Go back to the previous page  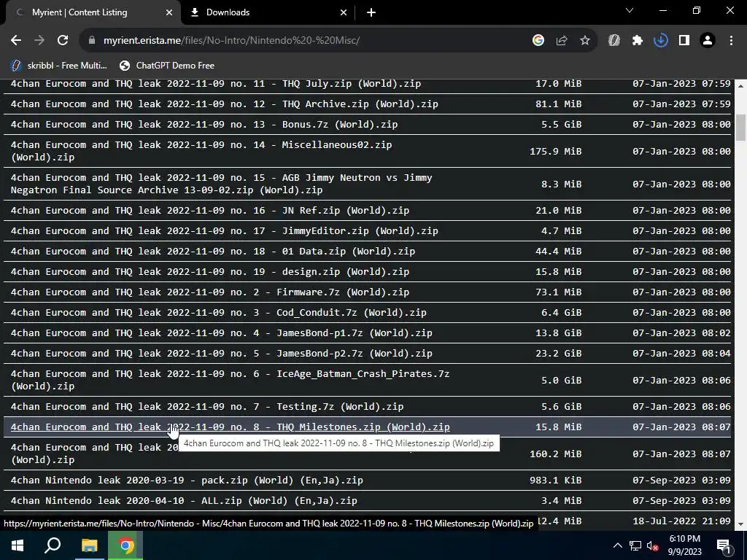(16, 41)
